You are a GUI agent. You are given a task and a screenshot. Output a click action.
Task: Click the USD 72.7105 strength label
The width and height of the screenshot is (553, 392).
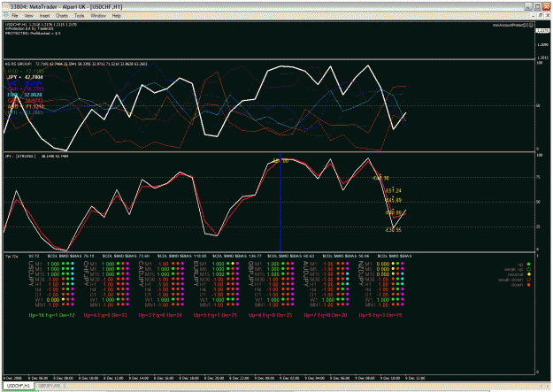(x=26, y=72)
